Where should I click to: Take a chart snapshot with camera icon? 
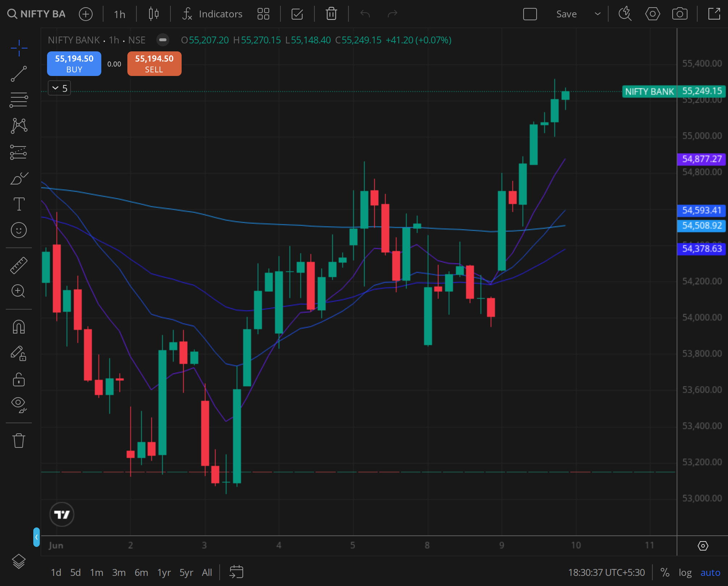(x=680, y=14)
